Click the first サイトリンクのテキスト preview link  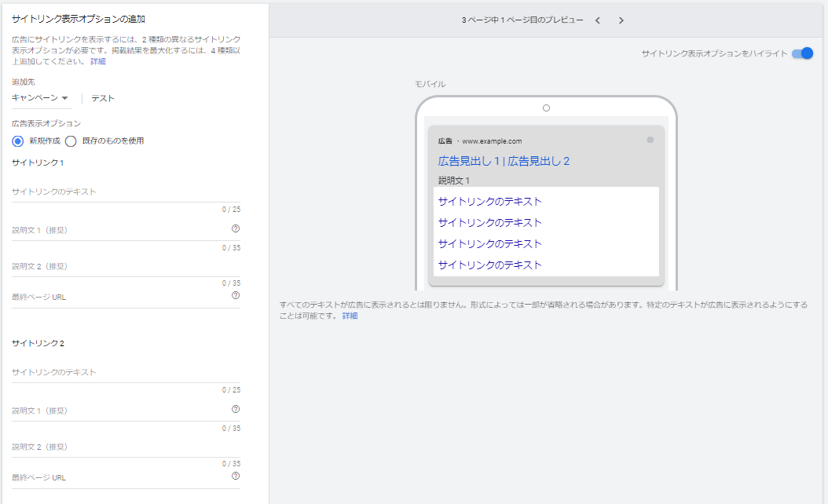tap(490, 201)
